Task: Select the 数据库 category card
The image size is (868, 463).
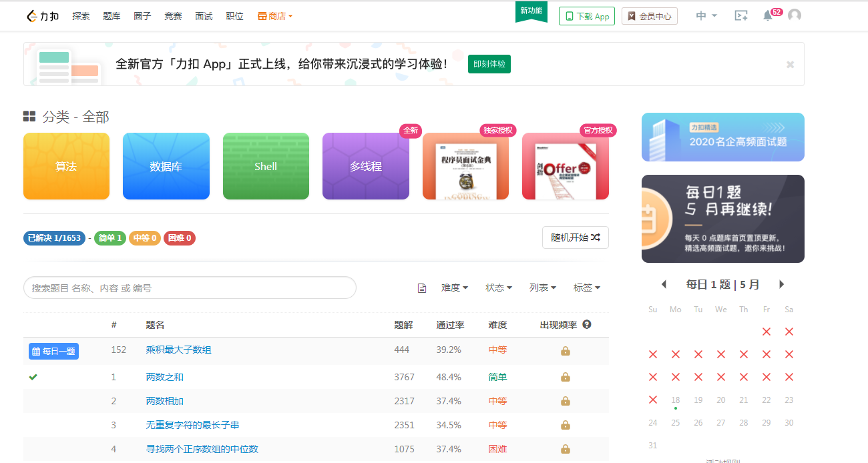Action: click(x=166, y=166)
